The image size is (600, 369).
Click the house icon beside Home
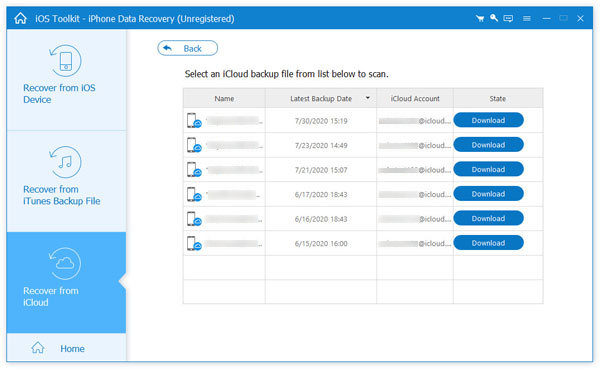tap(38, 348)
